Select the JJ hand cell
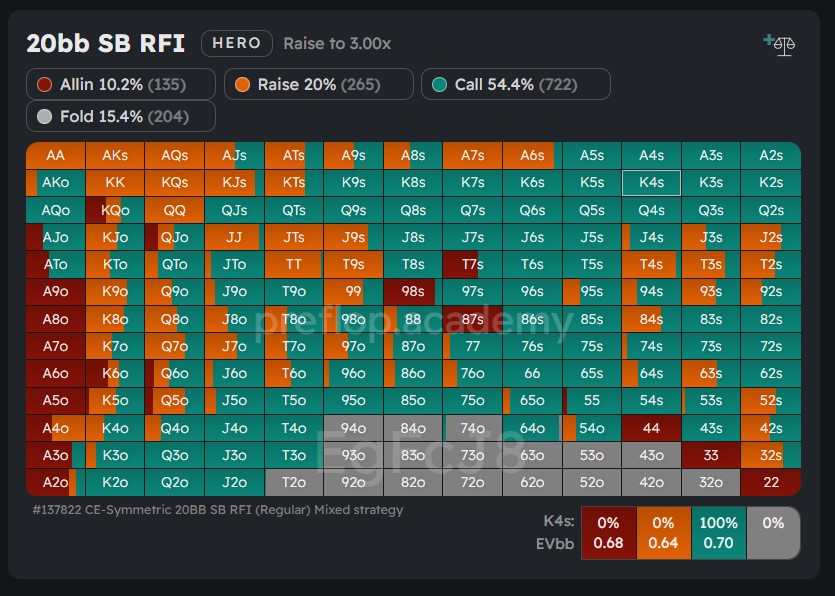This screenshot has width=835, height=596. (x=234, y=237)
